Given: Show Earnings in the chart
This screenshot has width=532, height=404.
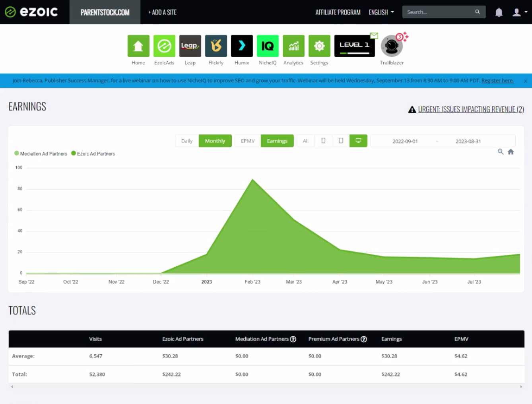Looking at the screenshot, I should pos(277,141).
